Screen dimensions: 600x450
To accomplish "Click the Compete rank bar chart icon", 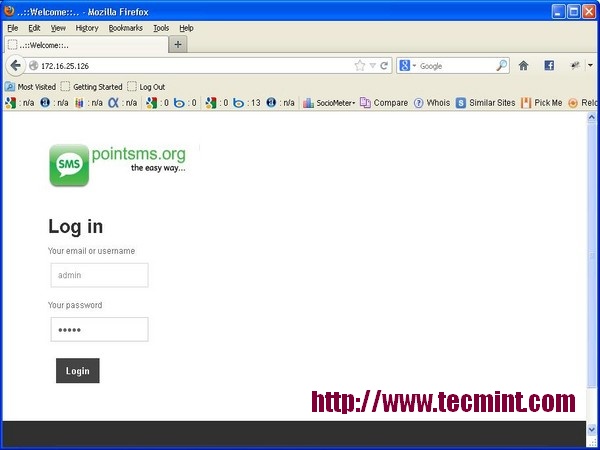I will point(79,103).
